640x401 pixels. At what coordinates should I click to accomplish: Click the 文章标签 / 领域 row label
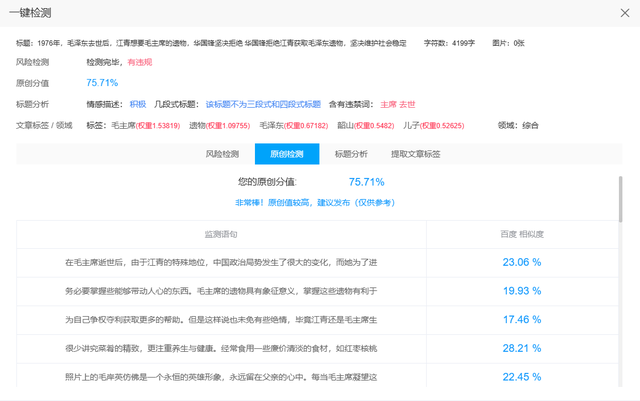[x=44, y=125]
